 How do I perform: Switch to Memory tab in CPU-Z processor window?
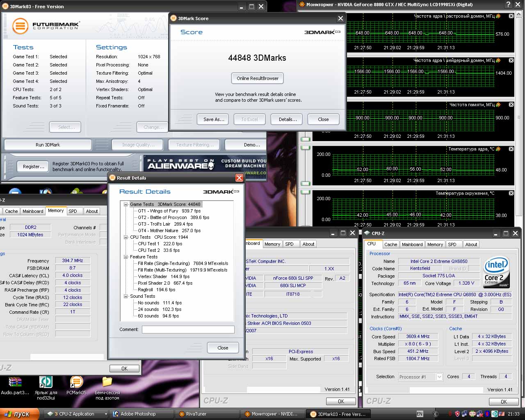coord(435,244)
